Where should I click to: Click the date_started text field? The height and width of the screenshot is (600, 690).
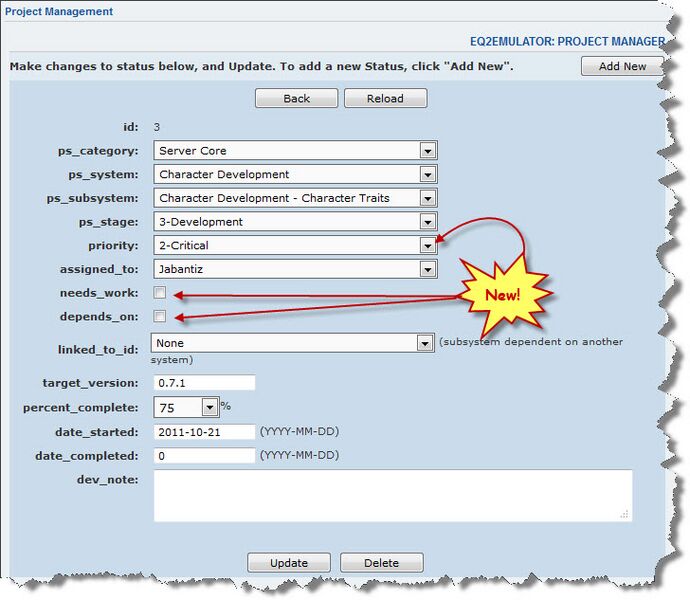[205, 432]
